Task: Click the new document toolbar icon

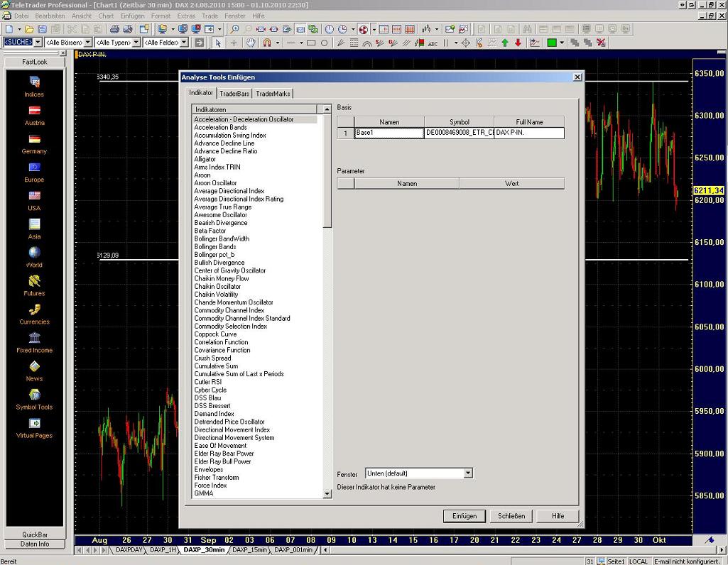Action: pyautogui.click(x=10, y=29)
